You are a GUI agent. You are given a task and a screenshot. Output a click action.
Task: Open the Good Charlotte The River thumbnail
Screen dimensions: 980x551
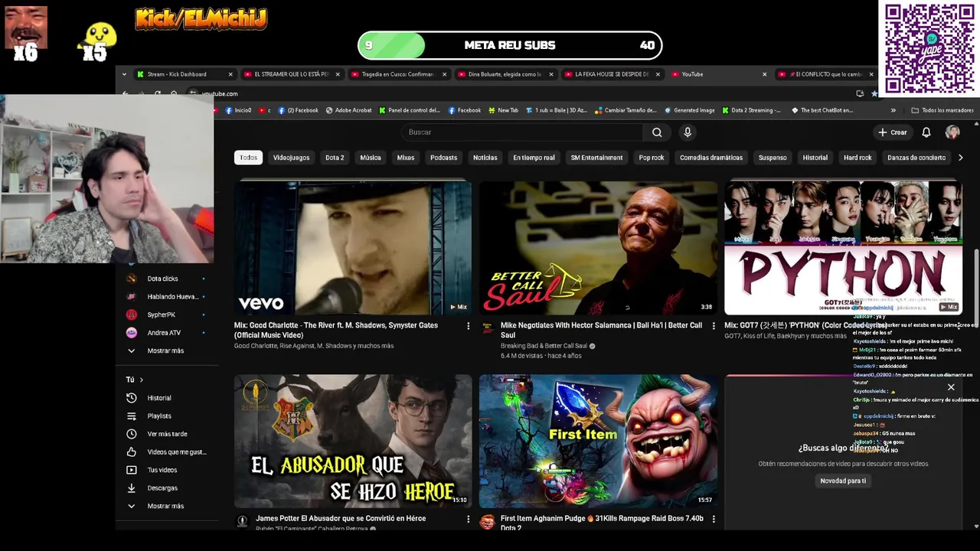pyautogui.click(x=353, y=248)
